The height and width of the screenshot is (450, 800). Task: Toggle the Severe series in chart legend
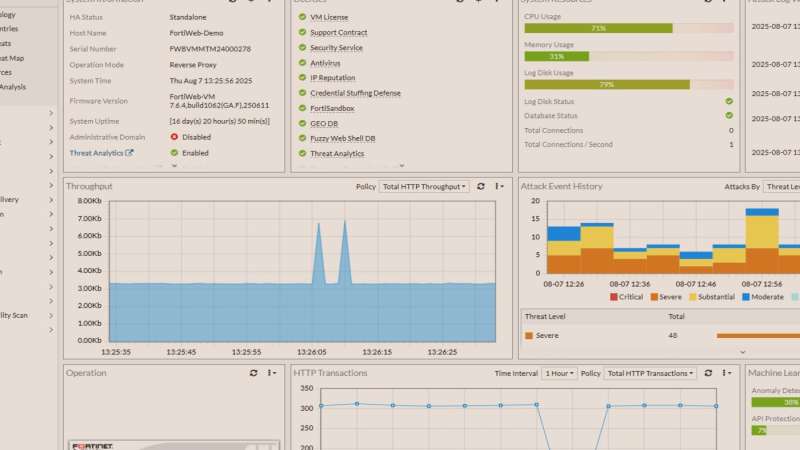point(666,297)
